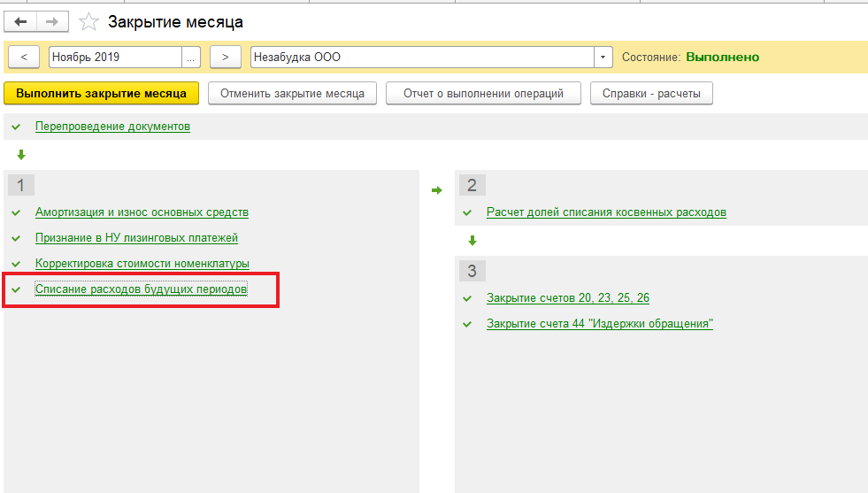Go back with the left arrow button
868x493 pixels.
coord(20,21)
